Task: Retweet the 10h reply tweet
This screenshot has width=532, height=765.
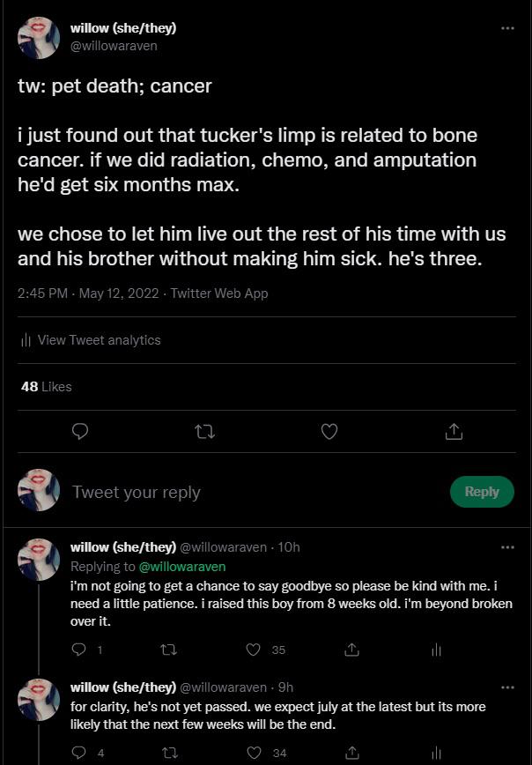Action: 170,650
